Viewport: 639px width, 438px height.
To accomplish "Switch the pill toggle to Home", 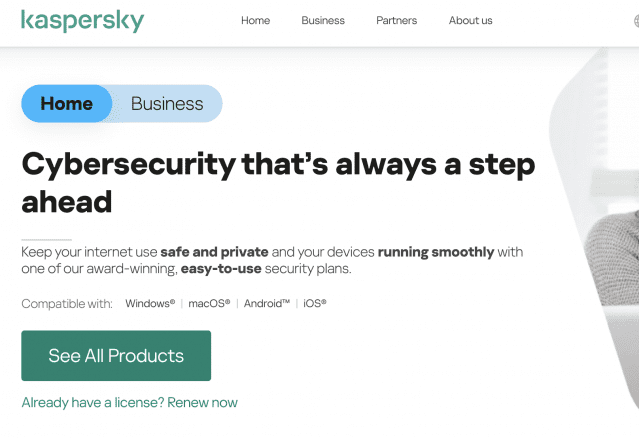I will point(67,103).
